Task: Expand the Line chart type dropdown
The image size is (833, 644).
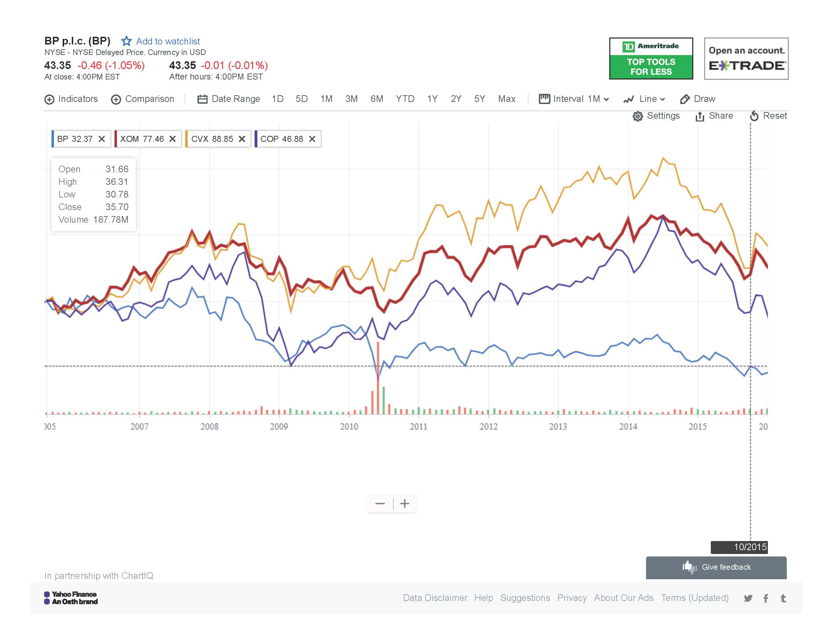Action: 645,99
